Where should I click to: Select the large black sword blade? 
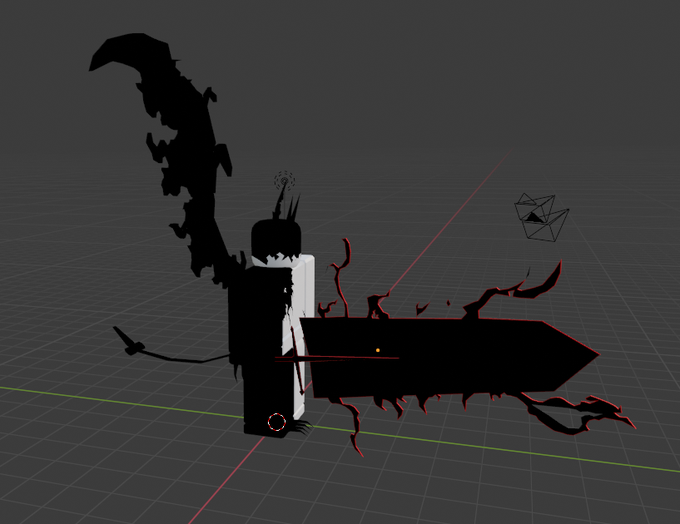449,357
